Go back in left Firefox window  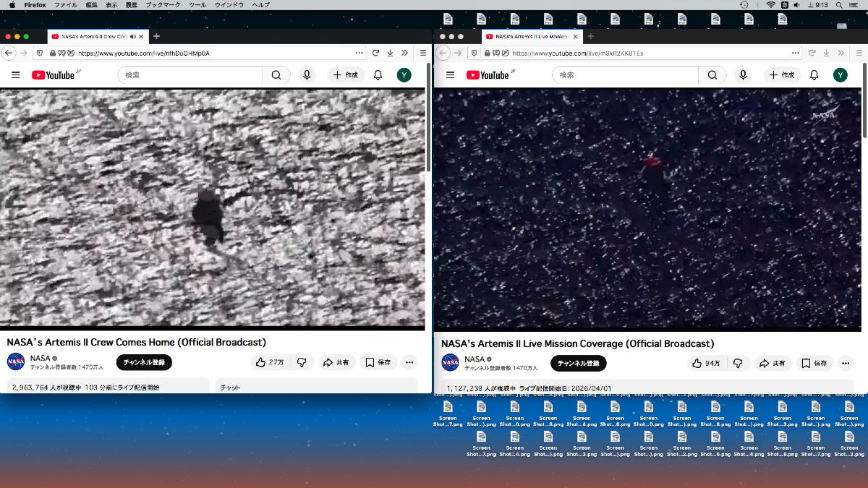(9, 53)
